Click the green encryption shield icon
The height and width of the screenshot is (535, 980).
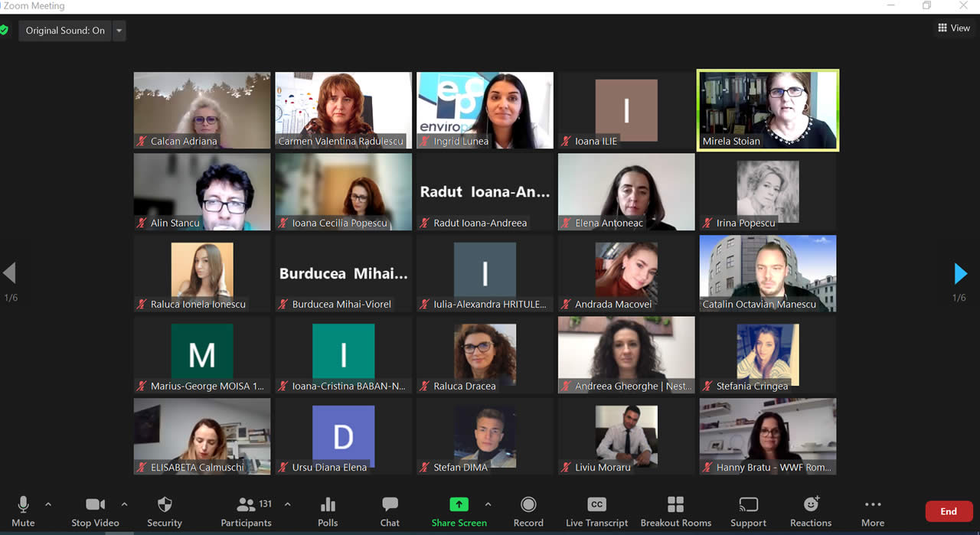[5, 31]
